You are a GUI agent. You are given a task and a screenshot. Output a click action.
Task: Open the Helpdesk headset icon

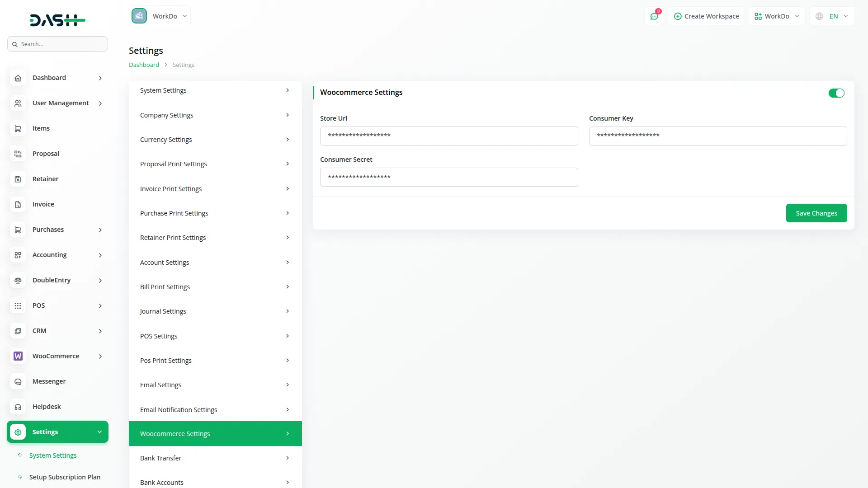[x=18, y=407]
